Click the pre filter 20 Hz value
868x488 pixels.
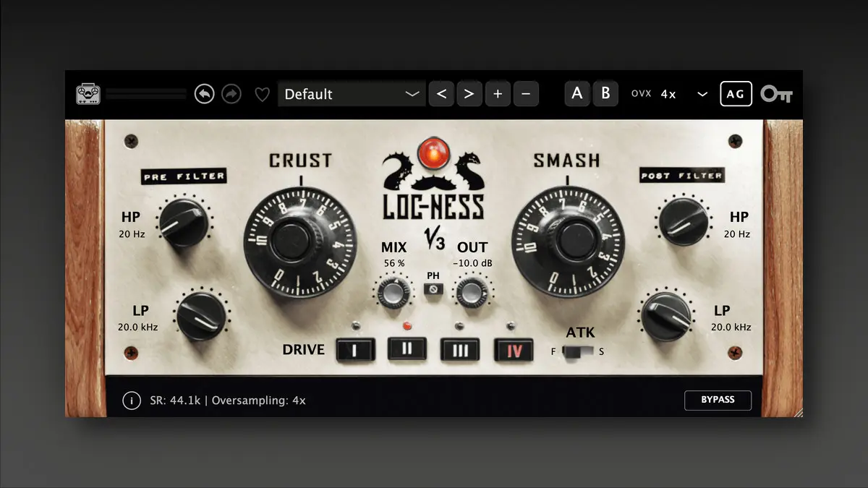pyautogui.click(x=131, y=234)
